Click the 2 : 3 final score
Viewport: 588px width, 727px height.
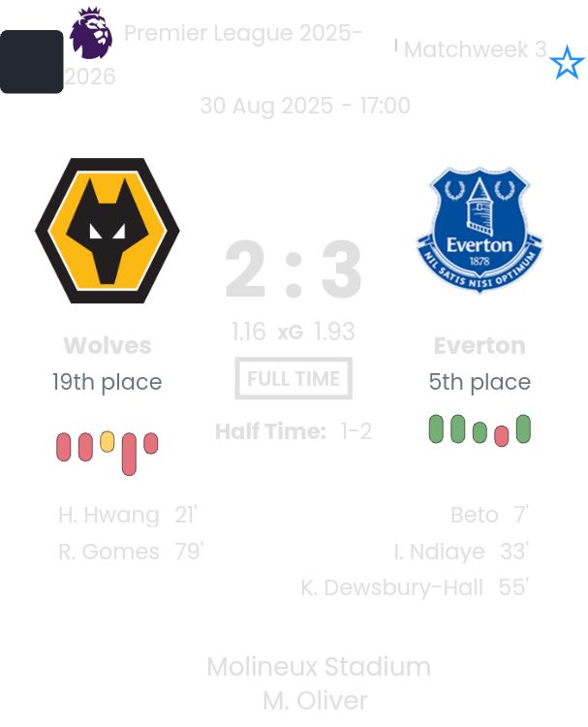click(x=294, y=270)
